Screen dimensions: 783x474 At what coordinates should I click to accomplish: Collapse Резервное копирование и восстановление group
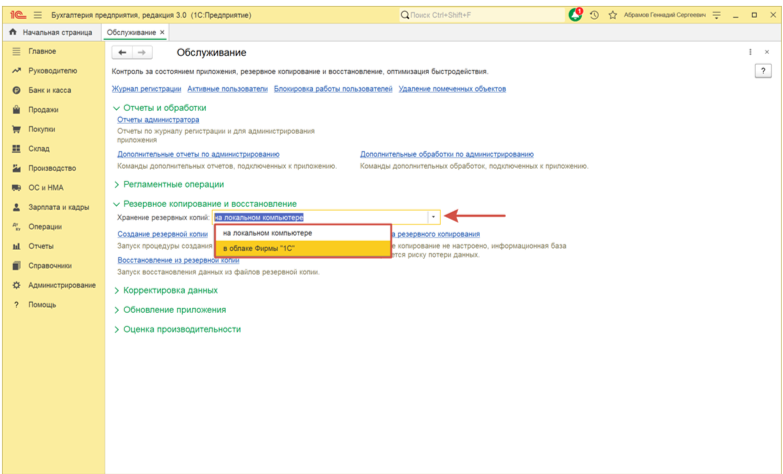[205, 204]
